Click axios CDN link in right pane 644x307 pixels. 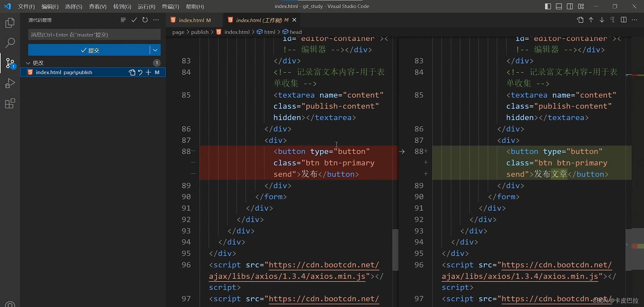tap(527, 270)
